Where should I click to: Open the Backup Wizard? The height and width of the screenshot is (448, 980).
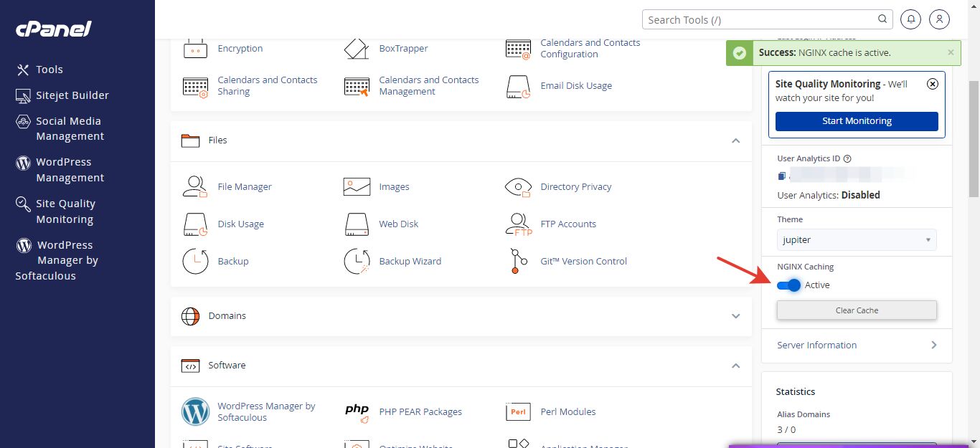[x=410, y=261]
